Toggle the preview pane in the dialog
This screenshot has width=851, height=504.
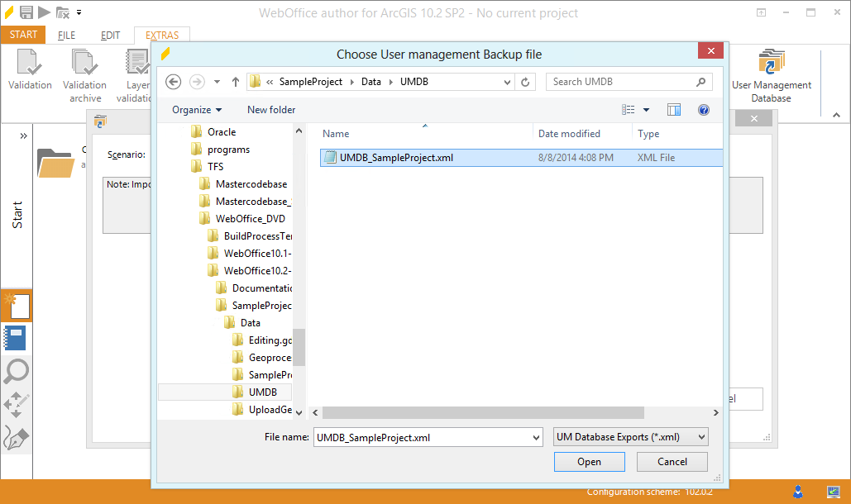click(x=674, y=109)
